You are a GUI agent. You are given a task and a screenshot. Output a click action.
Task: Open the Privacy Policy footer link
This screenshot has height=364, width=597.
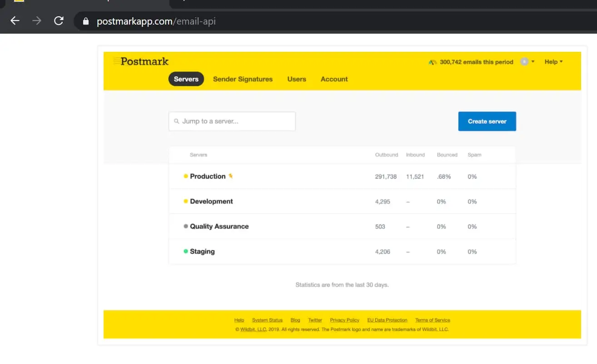344,320
